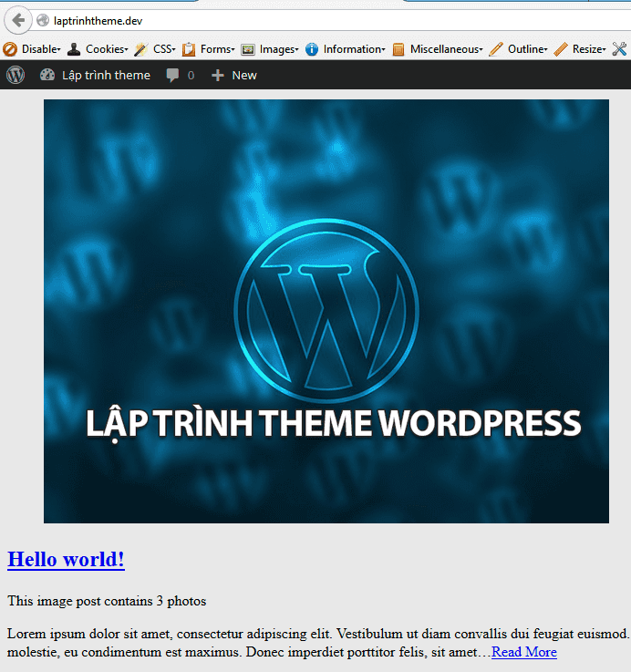Screen dimensions: 631x672
Task: Open the New content menu
Action: 243,76
